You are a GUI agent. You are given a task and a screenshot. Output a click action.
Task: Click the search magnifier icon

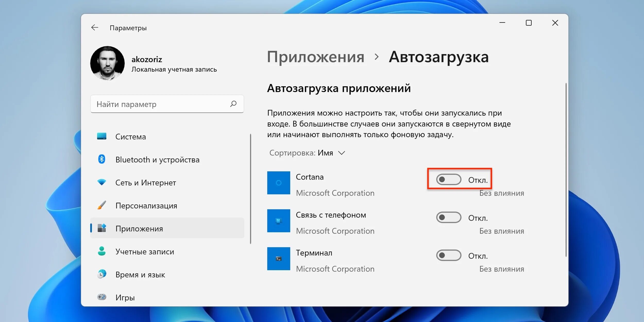tap(233, 104)
